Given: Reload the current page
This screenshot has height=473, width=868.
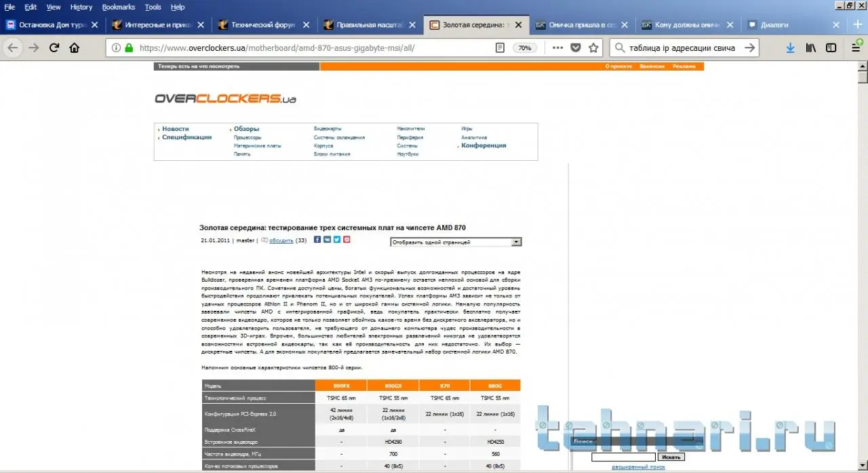Looking at the screenshot, I should click(54, 48).
